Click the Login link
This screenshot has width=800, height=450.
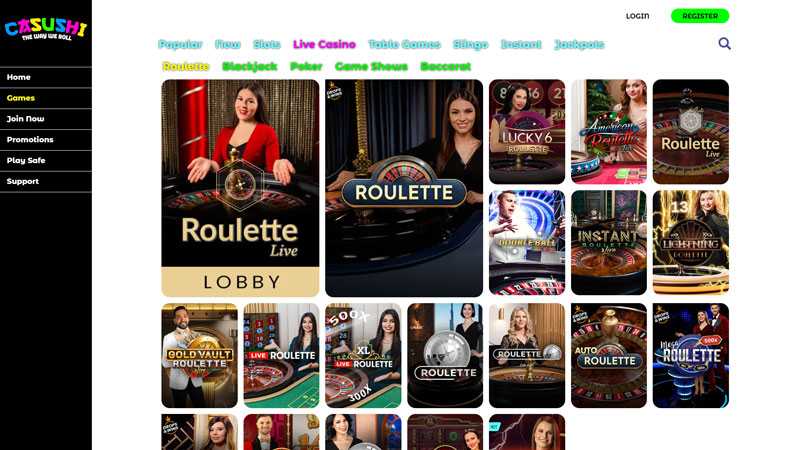pyautogui.click(x=638, y=16)
